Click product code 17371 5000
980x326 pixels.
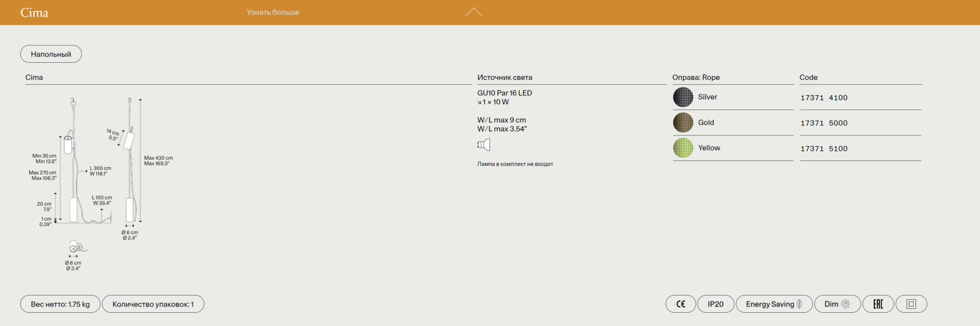coord(824,123)
